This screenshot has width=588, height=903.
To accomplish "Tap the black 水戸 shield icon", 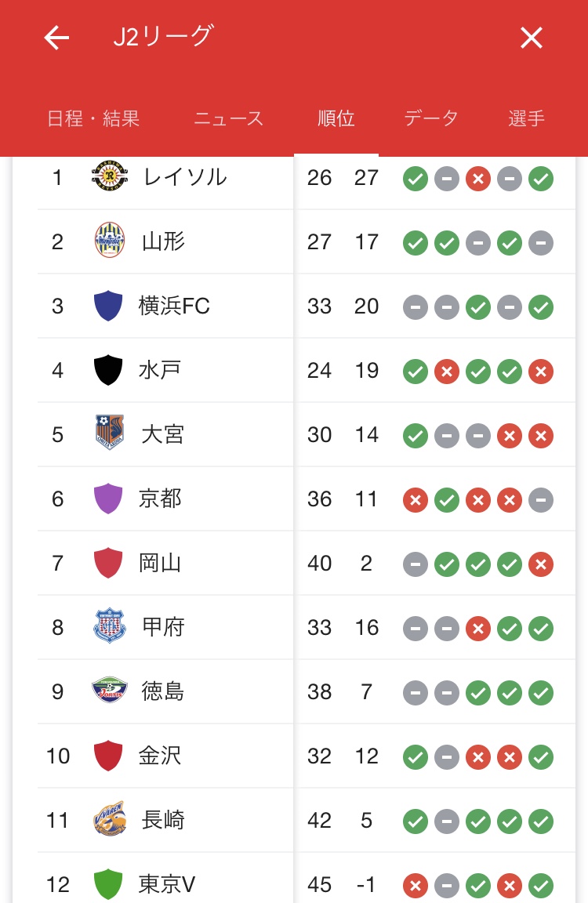I will coord(108,370).
